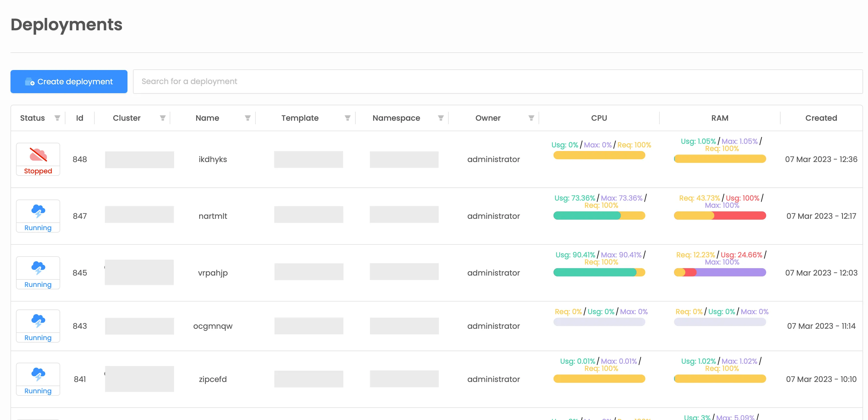Image resolution: width=868 pixels, height=420 pixels.
Task: Click deployment id 848
Action: coord(80,159)
